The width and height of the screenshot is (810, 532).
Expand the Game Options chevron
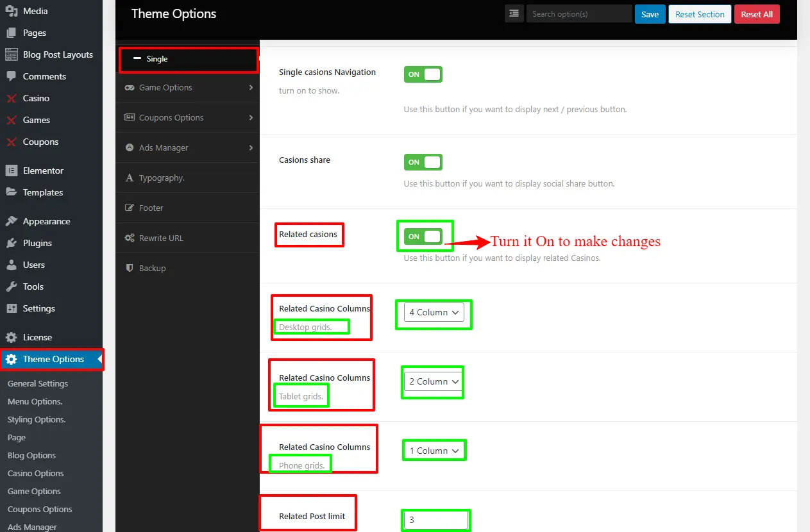click(251, 87)
